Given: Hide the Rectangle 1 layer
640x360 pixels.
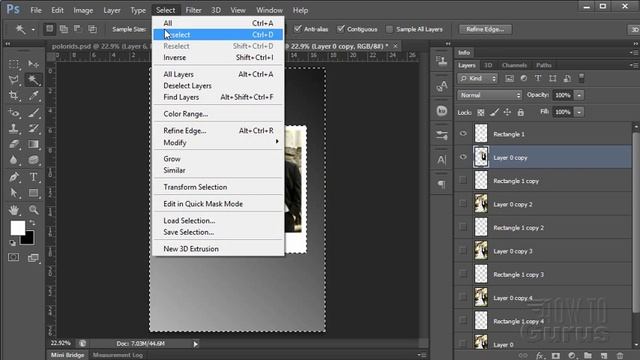Looking at the screenshot, I should [463, 133].
